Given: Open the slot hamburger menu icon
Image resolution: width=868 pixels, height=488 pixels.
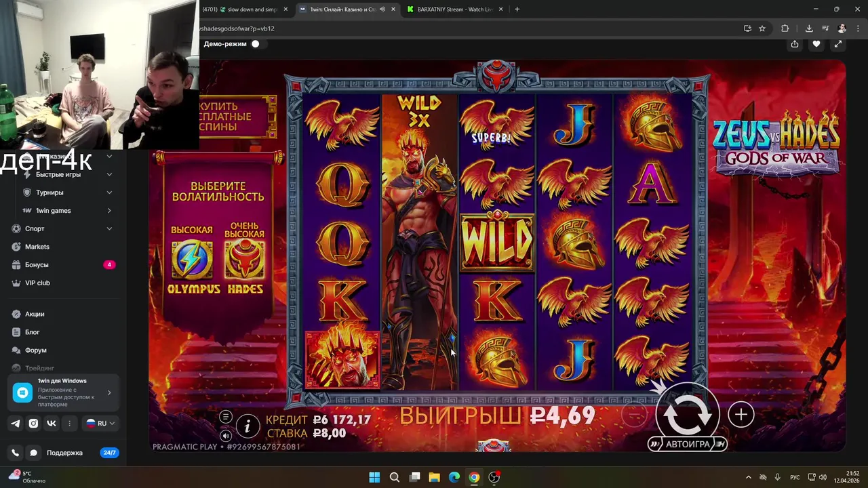Looking at the screenshot, I should [226, 417].
